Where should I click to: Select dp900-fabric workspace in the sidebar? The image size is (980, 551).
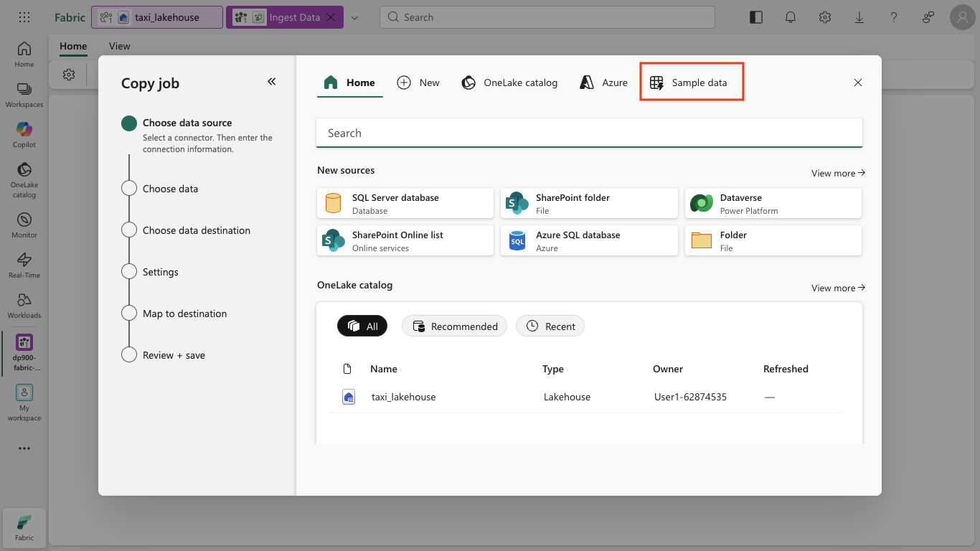pos(24,353)
